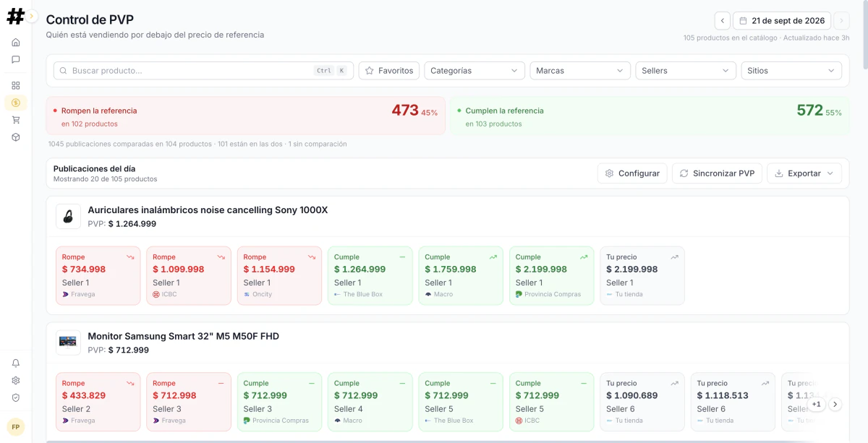
Task: Open the Marcas dropdown
Action: [580, 71]
